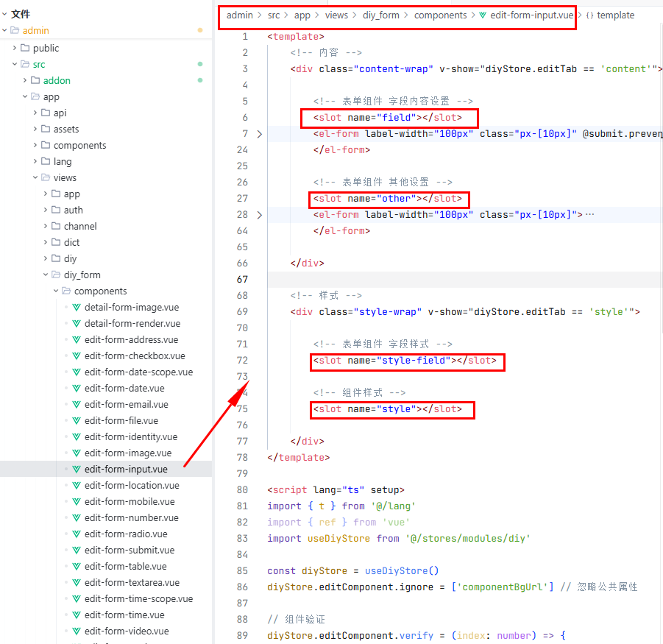Expand the code fold arrow on line 7
This screenshot has height=644, width=663.
(x=259, y=134)
